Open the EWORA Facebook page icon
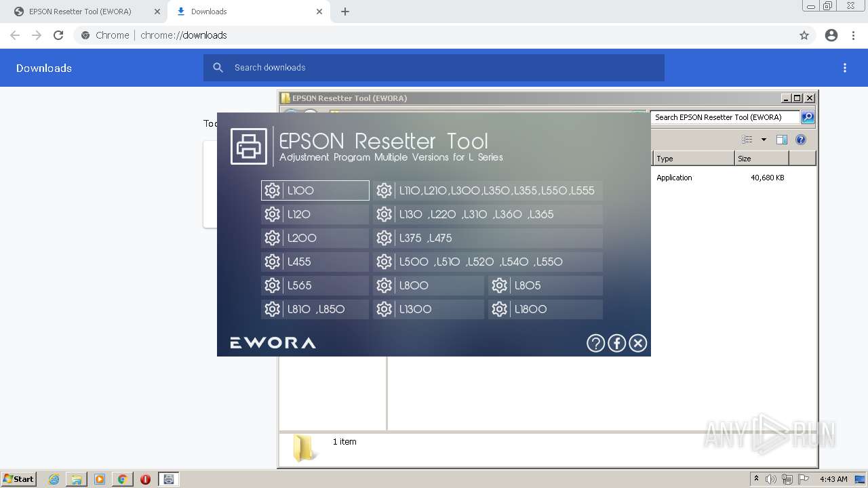Image resolution: width=868 pixels, height=488 pixels. click(616, 343)
